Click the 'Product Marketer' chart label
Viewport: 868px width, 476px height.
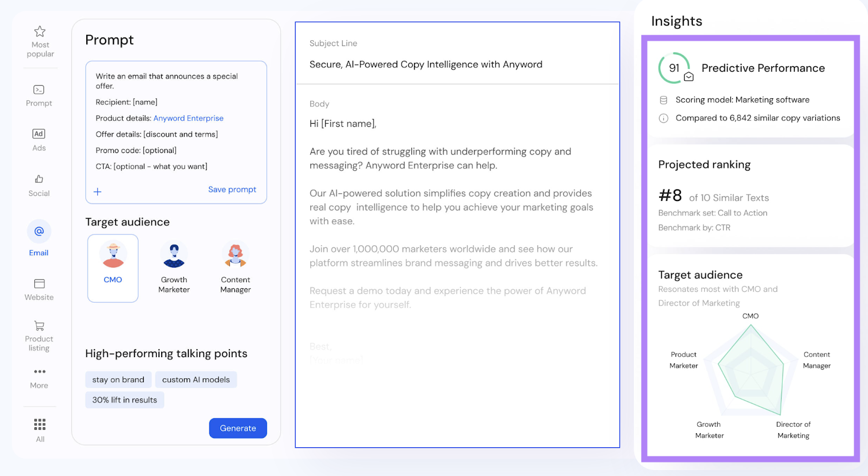point(684,360)
